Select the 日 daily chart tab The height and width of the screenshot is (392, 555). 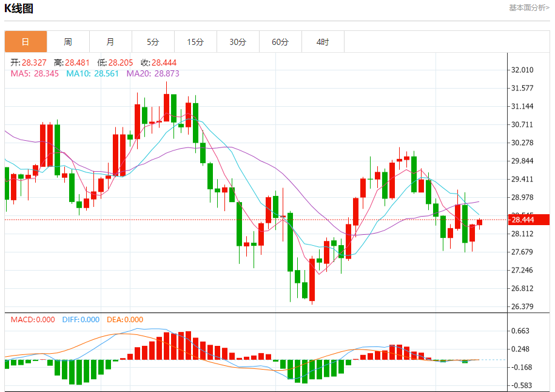(25, 42)
